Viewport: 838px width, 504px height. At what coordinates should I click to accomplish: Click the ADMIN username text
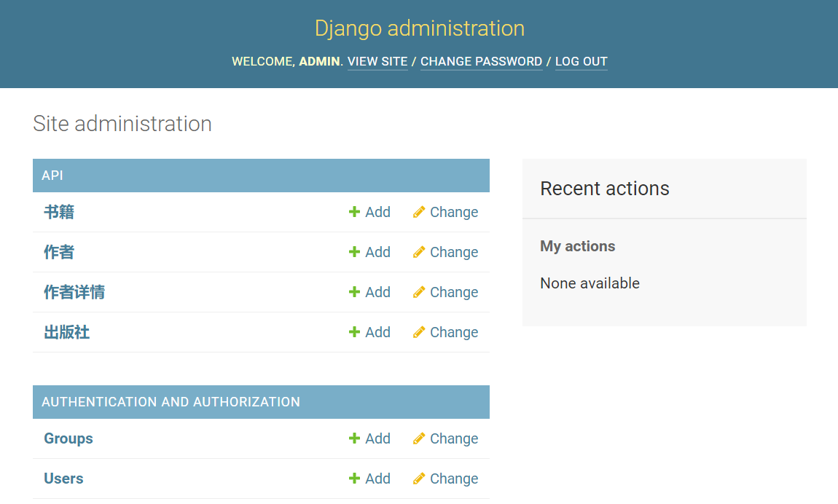click(x=319, y=61)
